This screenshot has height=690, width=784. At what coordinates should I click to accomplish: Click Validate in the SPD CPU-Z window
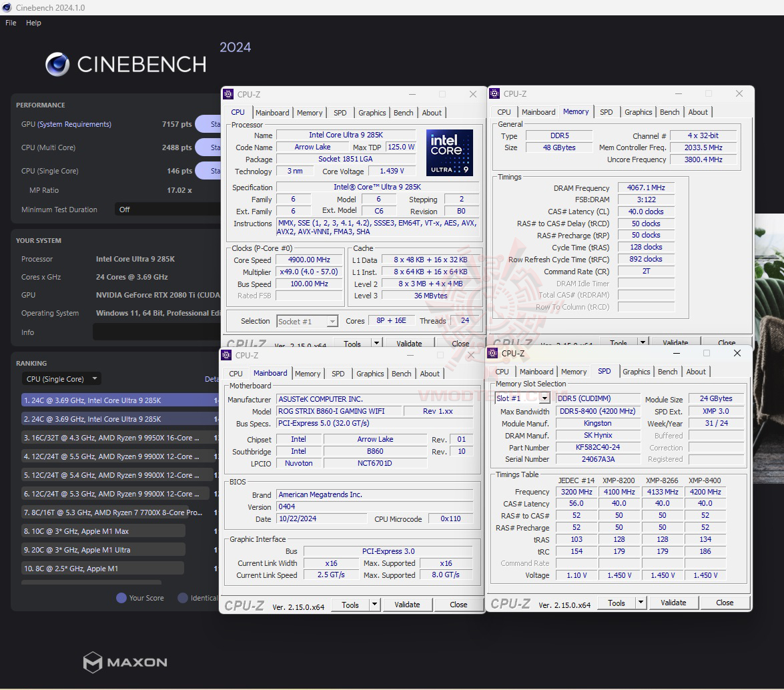pyautogui.click(x=673, y=603)
